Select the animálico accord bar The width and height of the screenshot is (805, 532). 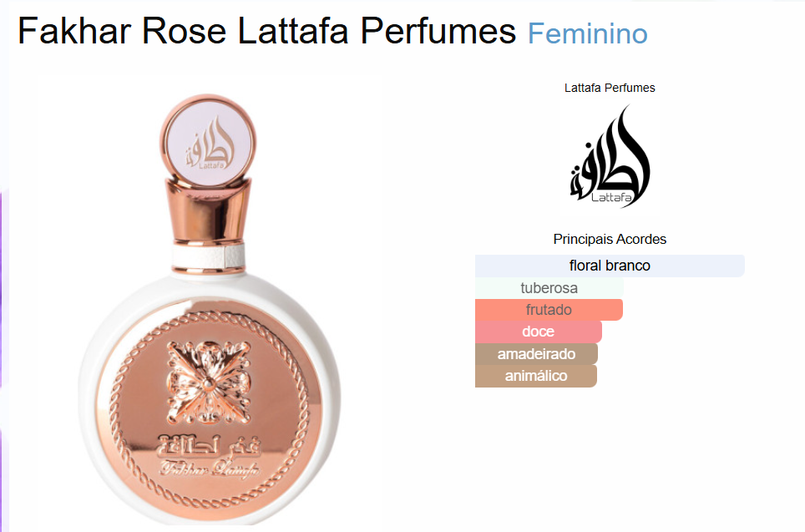(x=535, y=376)
